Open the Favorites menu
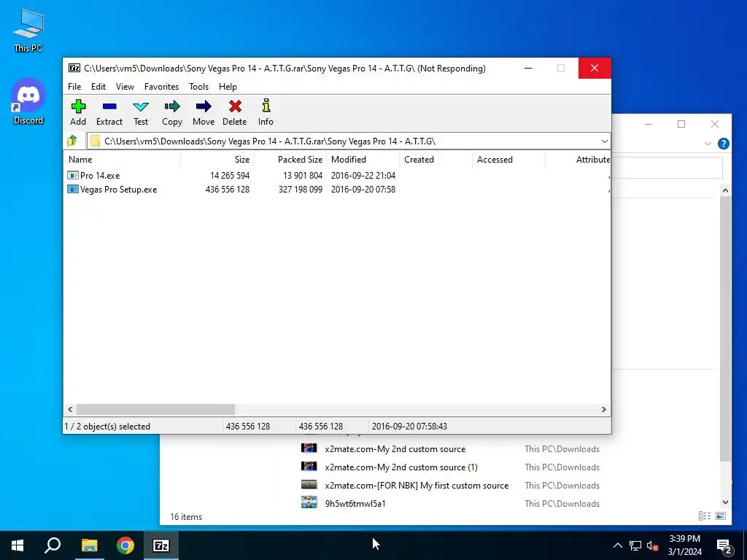Screen dimensions: 747x560 (x=161, y=87)
